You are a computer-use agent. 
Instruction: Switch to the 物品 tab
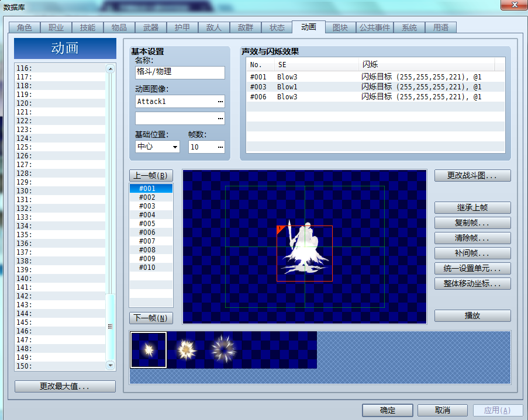[119, 27]
